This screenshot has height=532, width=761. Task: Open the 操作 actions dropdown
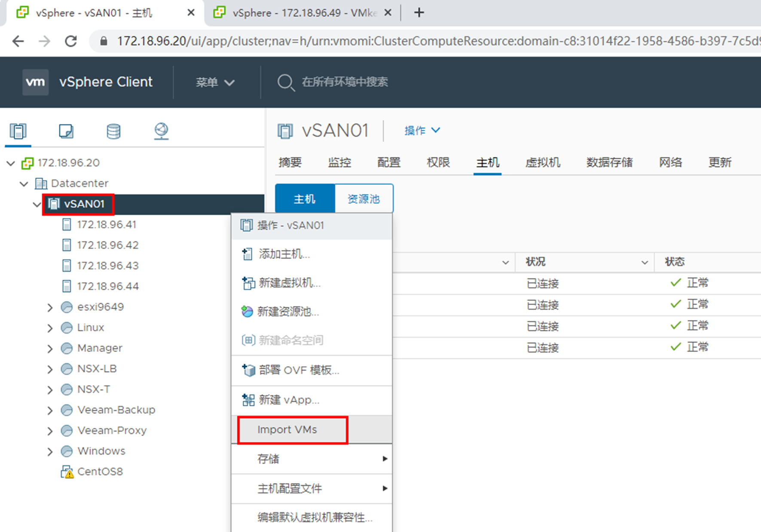(422, 130)
